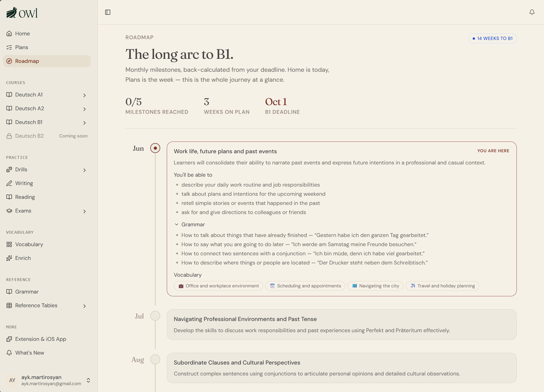544x392 pixels.
Task: Open the Plans page
Action: pyautogui.click(x=47, y=47)
